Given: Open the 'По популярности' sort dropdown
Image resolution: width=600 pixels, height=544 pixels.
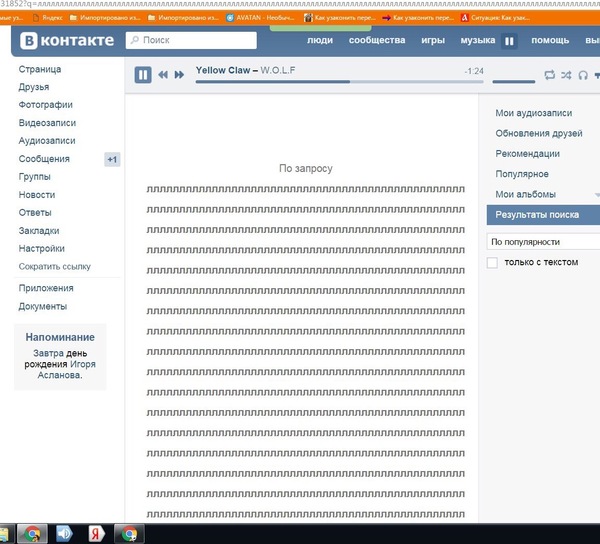Looking at the screenshot, I should (543, 242).
